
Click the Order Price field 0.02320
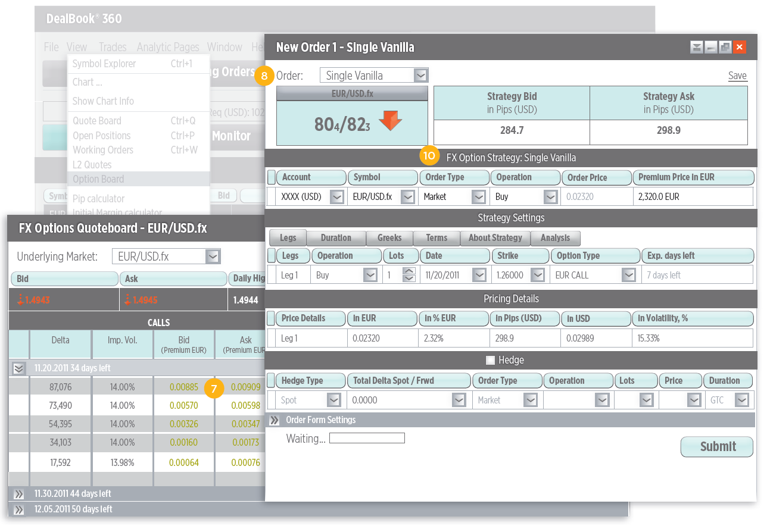click(597, 197)
